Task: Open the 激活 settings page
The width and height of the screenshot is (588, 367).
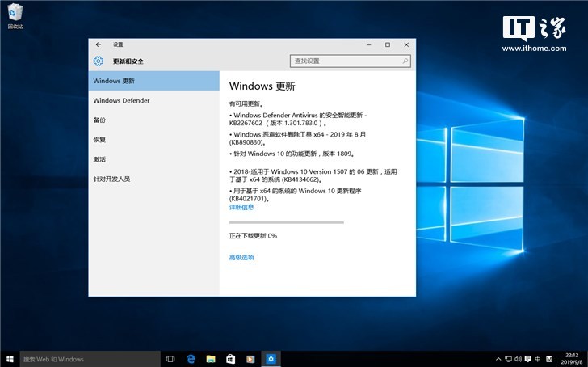Action: [x=153, y=159]
